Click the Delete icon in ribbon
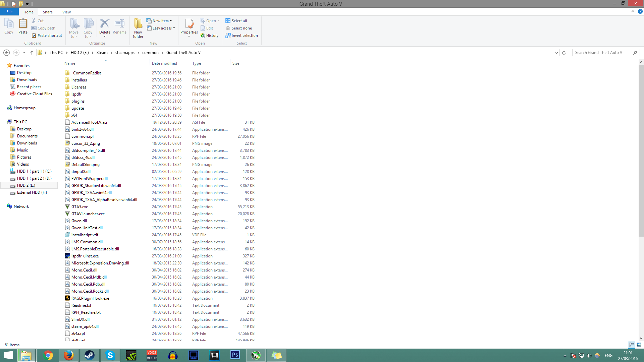The image size is (644, 362). 105,24
